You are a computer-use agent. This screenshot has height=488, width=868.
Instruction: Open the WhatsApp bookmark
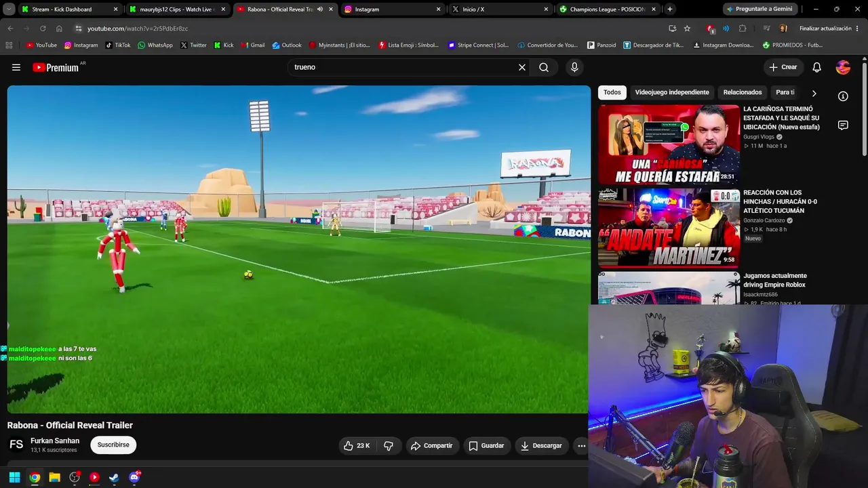[155, 45]
